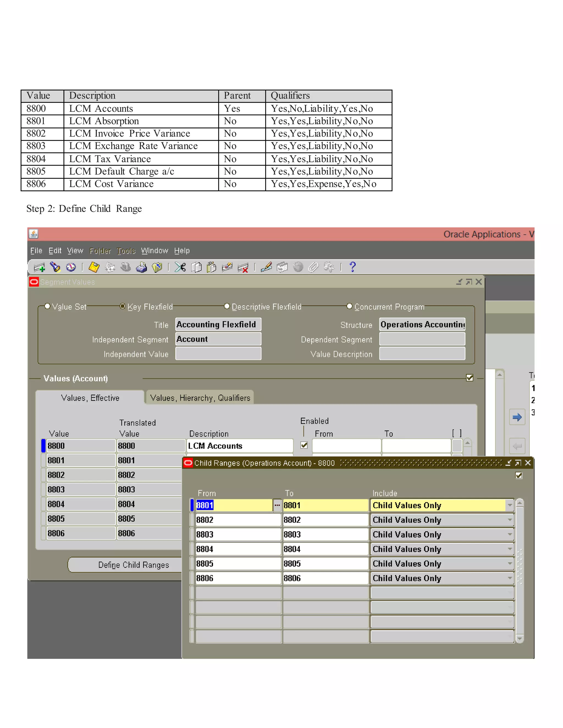Click the Value field 8804 in Values list
Screen dimensions: 563x728
point(81,504)
